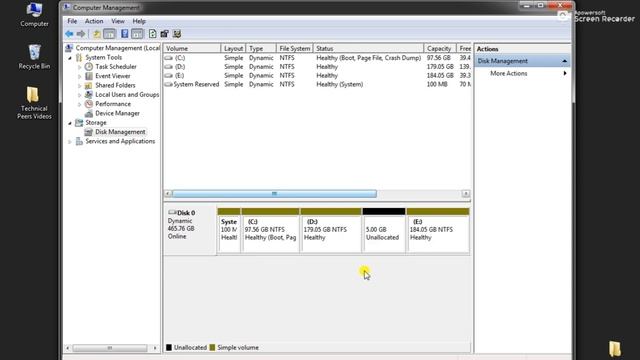Click the Task Scheduler clock icon

(89, 67)
